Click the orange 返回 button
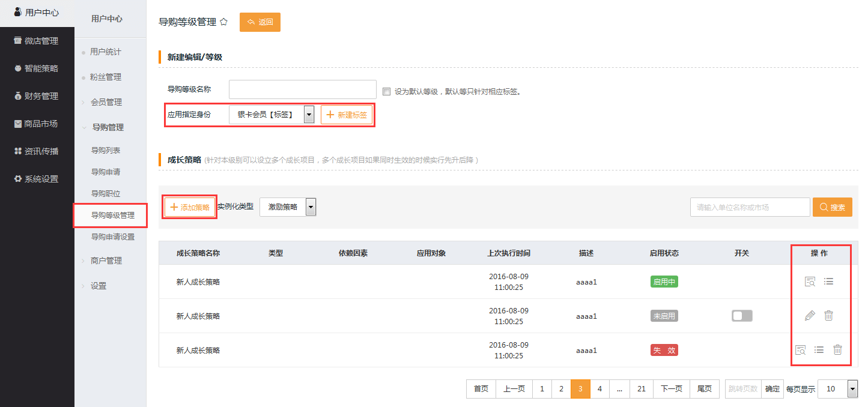The image size is (868, 407). click(259, 22)
